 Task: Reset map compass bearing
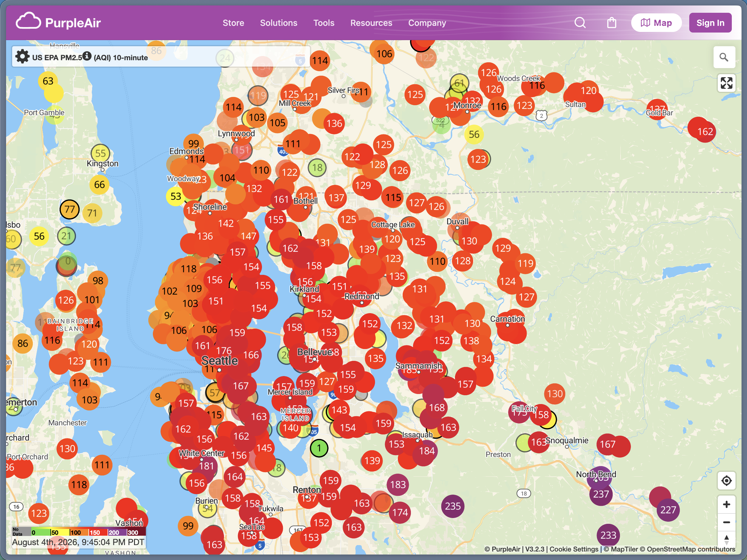pyautogui.click(x=726, y=539)
